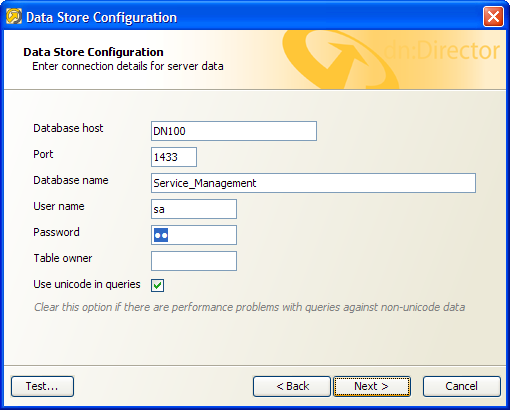
Task: Click the Use unicode in queries label
Action: (x=87, y=284)
